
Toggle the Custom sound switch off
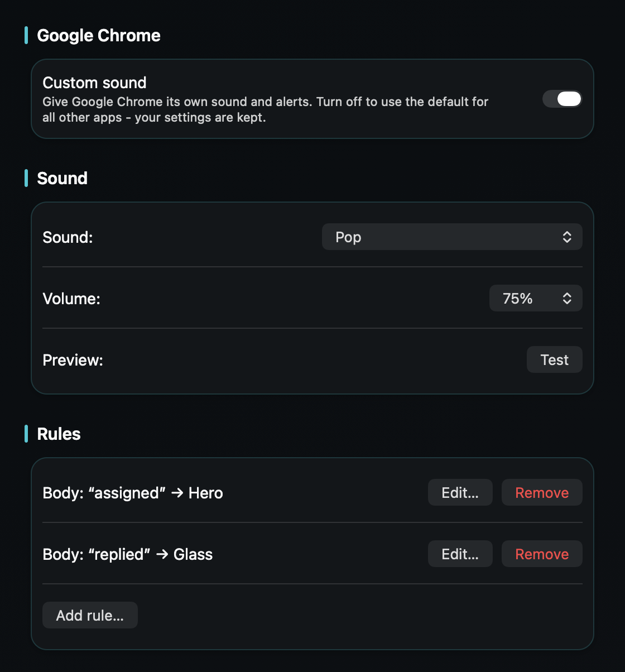click(x=562, y=99)
